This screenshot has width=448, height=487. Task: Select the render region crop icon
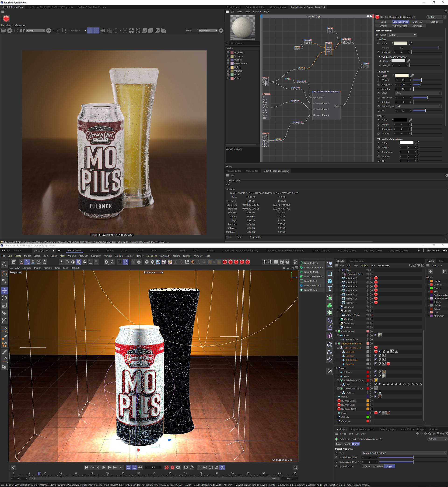(64, 31)
